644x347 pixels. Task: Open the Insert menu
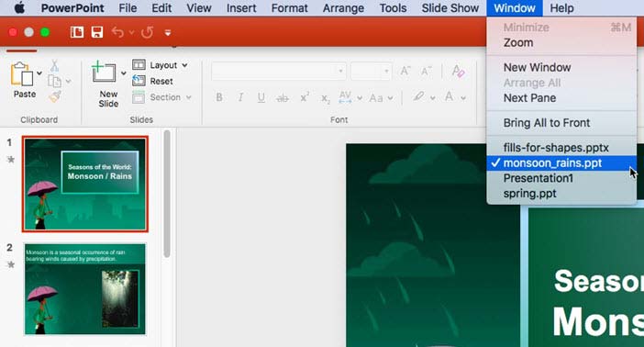[x=241, y=8]
